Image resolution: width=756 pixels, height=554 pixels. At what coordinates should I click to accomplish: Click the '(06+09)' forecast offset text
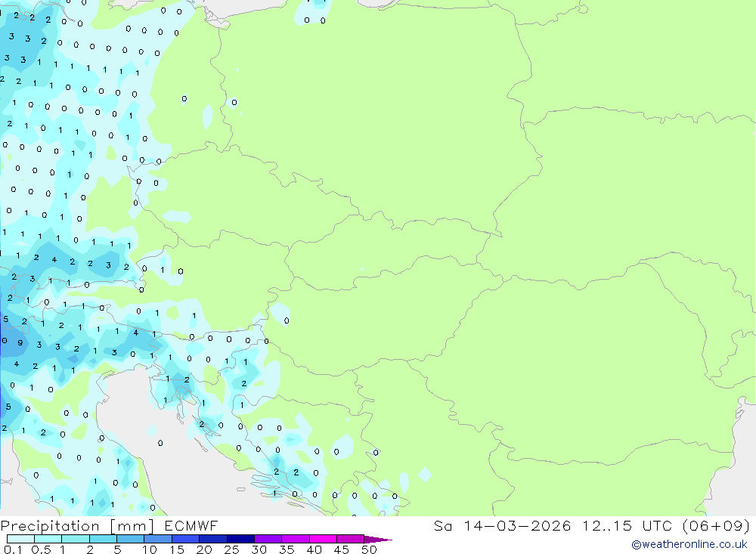click(716, 525)
